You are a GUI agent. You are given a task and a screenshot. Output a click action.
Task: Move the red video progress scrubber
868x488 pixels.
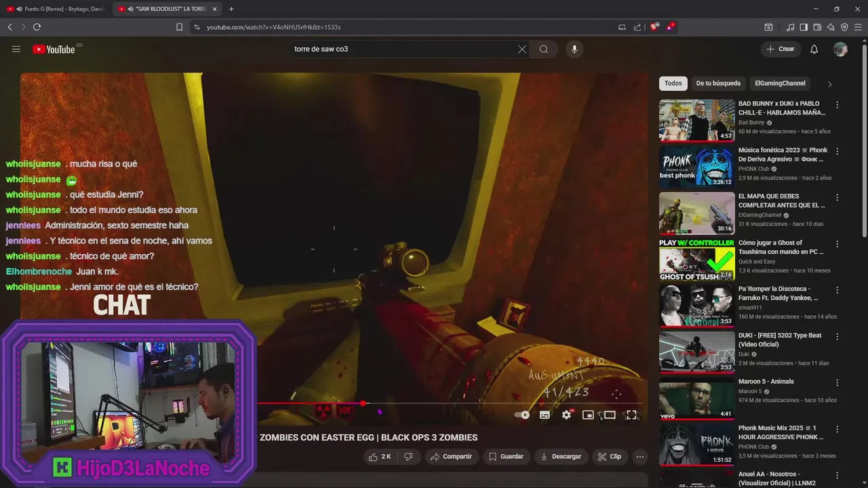tap(363, 403)
